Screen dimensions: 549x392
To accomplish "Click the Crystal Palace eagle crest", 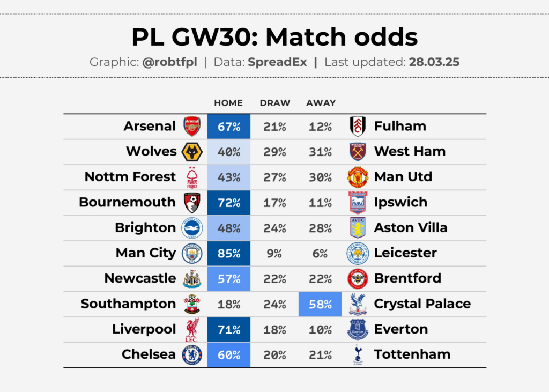I will coord(358,304).
